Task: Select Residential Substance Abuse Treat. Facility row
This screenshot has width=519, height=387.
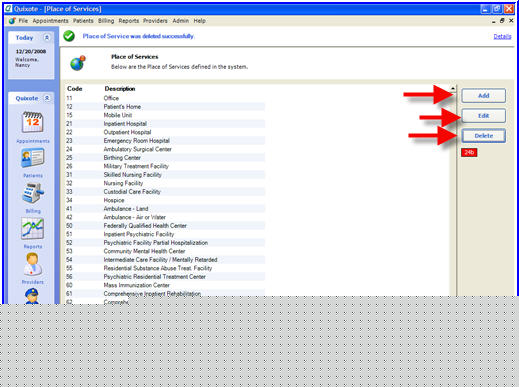Action: (x=165, y=268)
